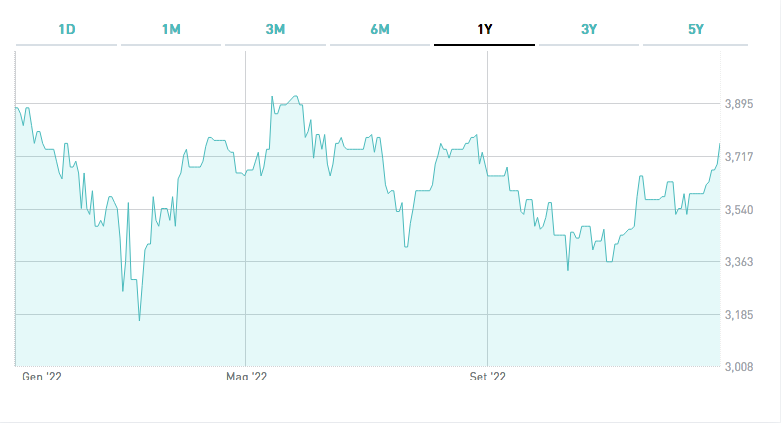Screen dimensions: 781x423
Task: Click the lowest dip of the price line
Action: 139,320
